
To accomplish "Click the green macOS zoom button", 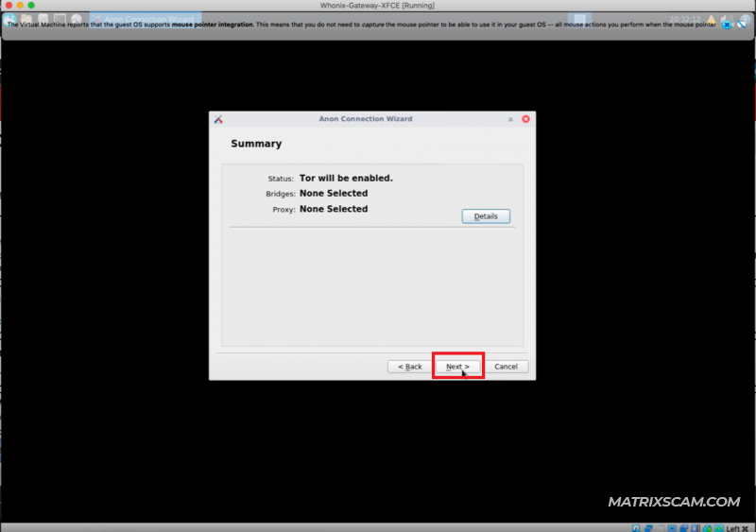I will click(31, 6).
